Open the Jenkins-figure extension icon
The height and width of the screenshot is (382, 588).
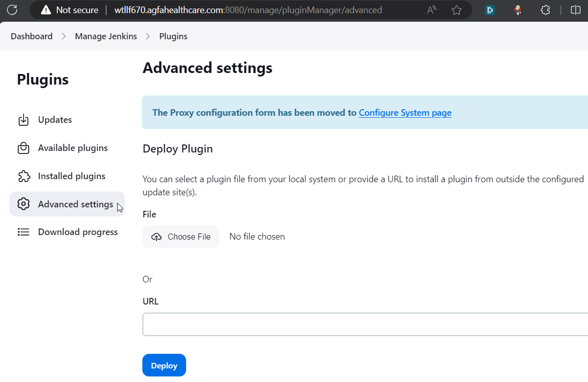click(x=518, y=10)
